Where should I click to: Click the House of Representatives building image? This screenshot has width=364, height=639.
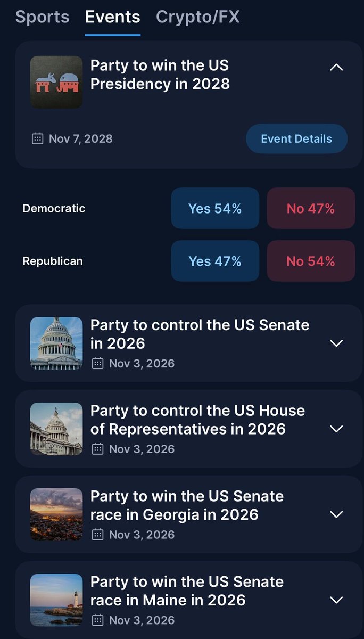(56, 429)
